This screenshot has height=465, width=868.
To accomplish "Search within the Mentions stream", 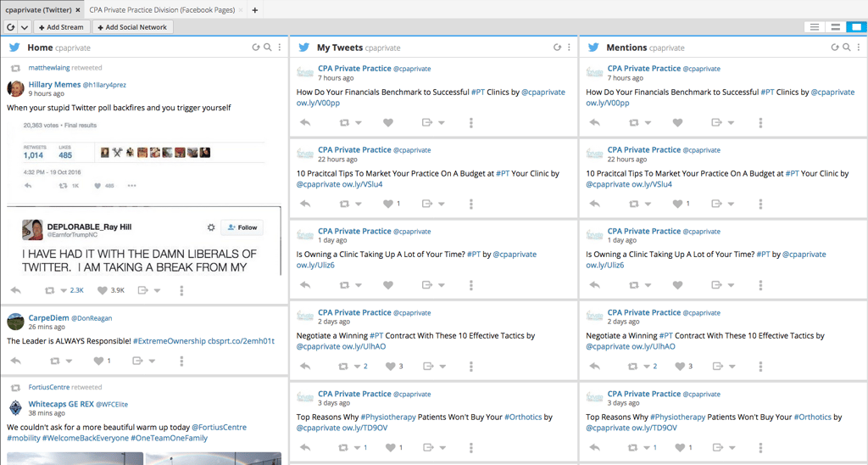I will pos(847,48).
